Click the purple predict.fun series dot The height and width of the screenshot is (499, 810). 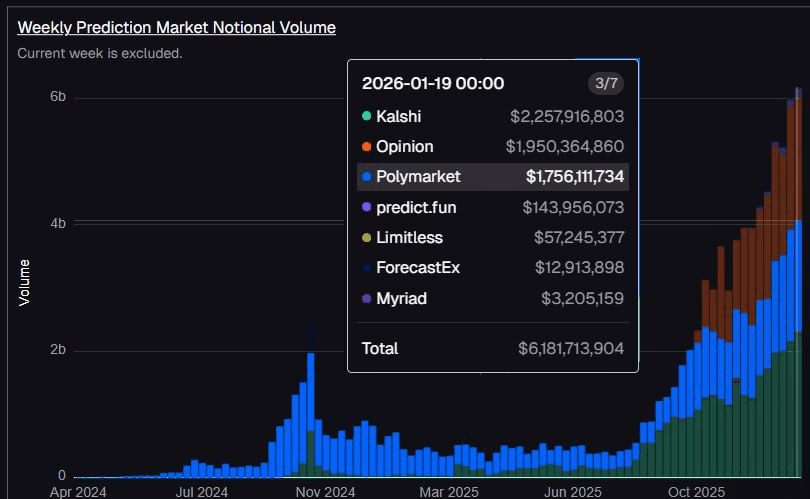pos(367,207)
